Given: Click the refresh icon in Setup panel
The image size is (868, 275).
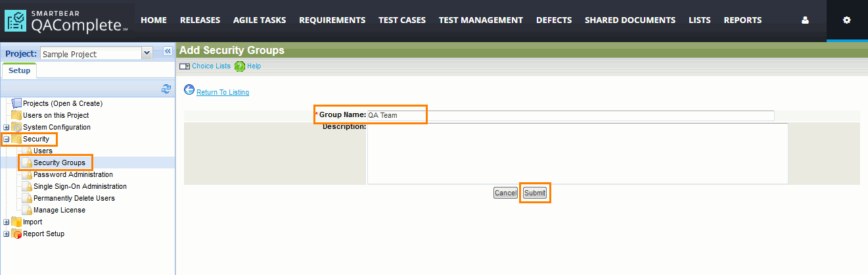Looking at the screenshot, I should [x=166, y=89].
